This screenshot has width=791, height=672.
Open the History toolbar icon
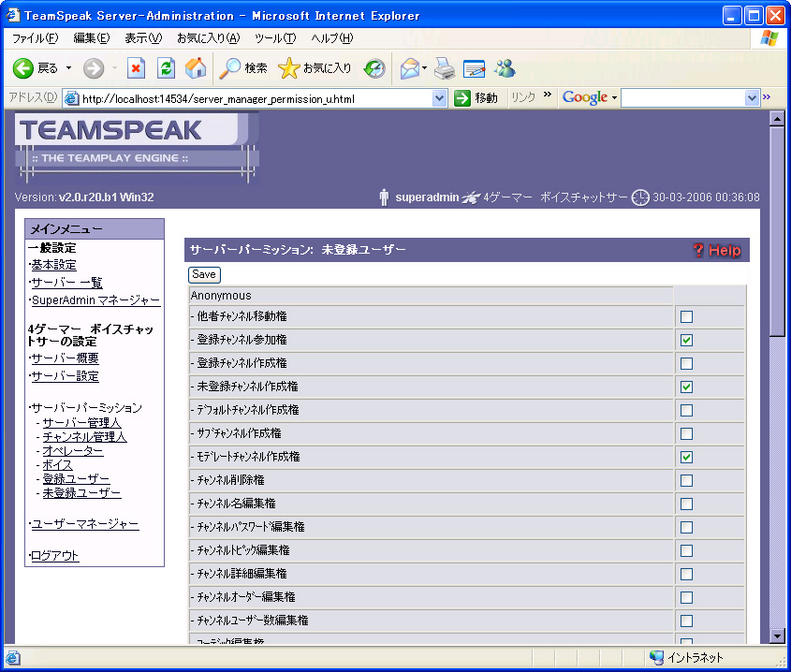pos(374,68)
